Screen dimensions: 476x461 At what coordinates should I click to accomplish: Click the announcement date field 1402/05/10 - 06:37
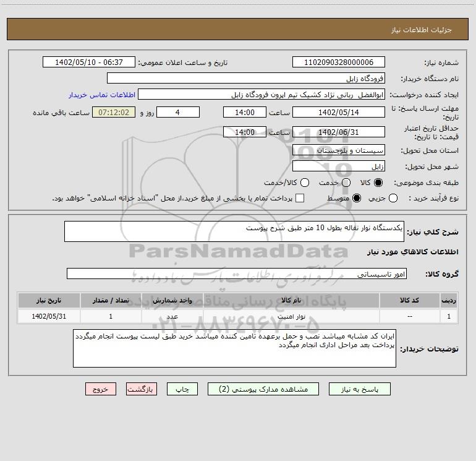[x=89, y=62]
